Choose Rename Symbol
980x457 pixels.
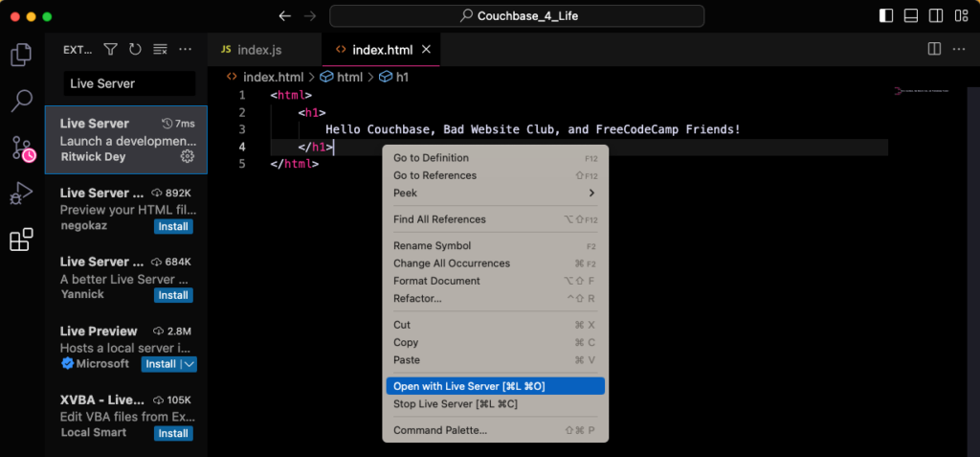point(495,245)
